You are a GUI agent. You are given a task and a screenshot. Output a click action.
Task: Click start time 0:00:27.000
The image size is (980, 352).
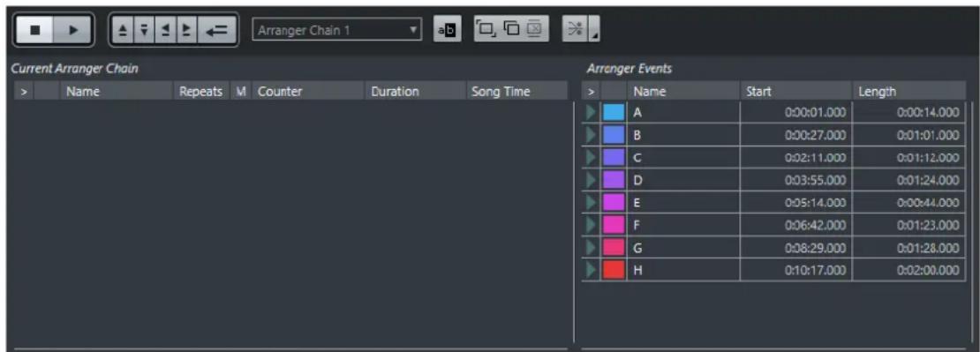pos(815,135)
